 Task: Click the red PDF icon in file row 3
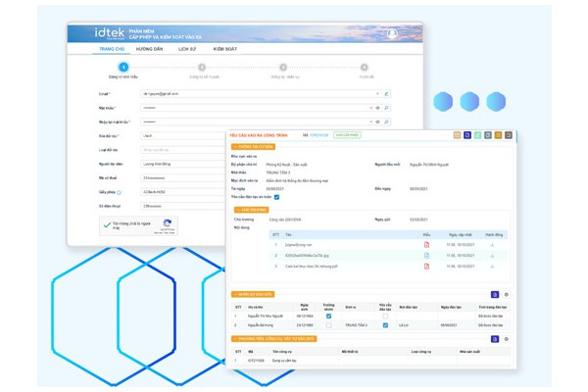coord(426,267)
